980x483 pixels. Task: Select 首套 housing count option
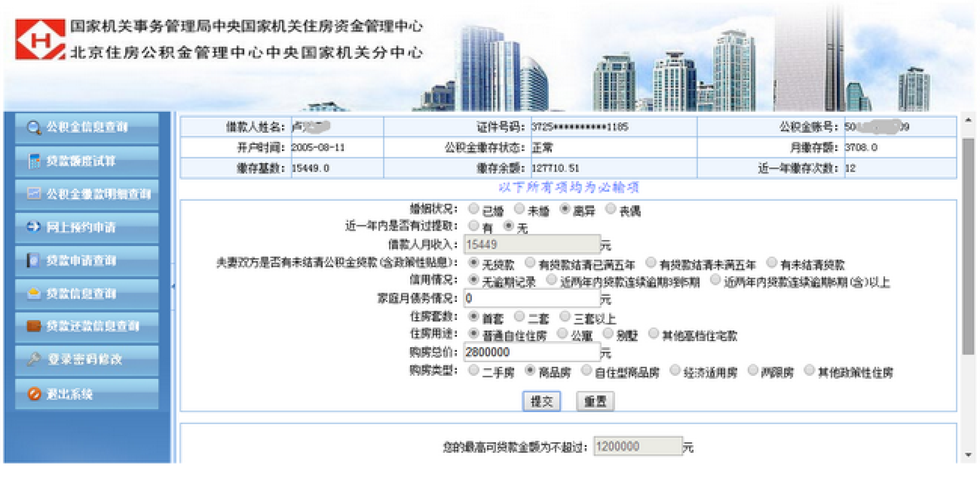click(473, 317)
